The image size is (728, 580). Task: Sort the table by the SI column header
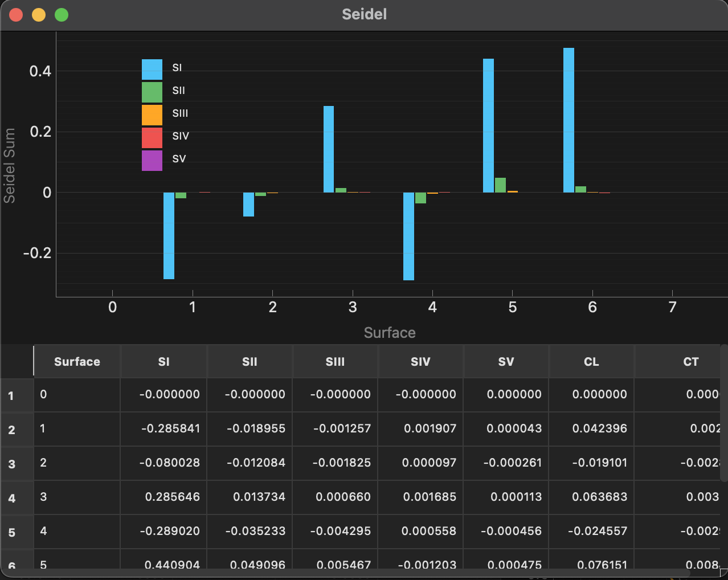[163, 362]
